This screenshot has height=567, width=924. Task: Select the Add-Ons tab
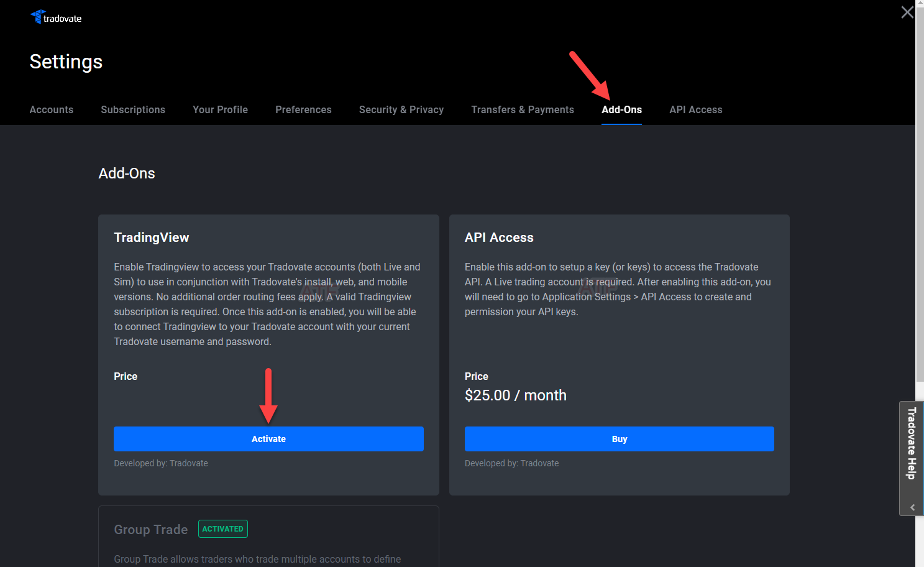621,109
